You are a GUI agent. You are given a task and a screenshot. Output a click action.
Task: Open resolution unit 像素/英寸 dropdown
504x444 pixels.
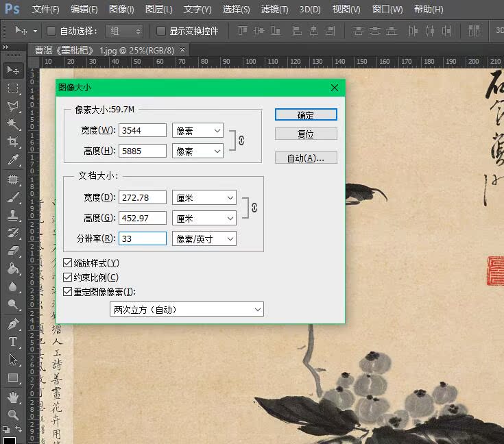(x=204, y=238)
